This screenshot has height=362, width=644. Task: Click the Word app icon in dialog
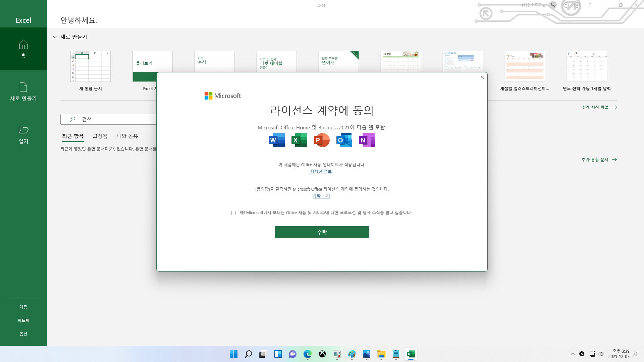click(277, 140)
